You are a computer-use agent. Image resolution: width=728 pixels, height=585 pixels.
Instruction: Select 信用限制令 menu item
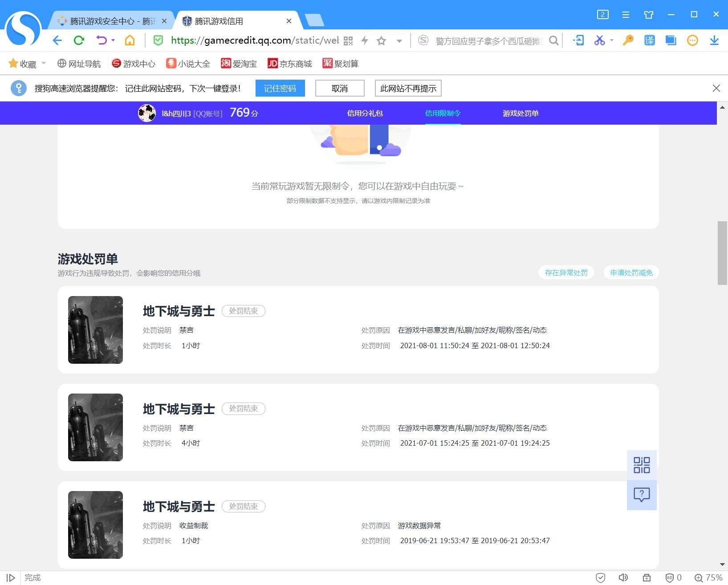(443, 113)
